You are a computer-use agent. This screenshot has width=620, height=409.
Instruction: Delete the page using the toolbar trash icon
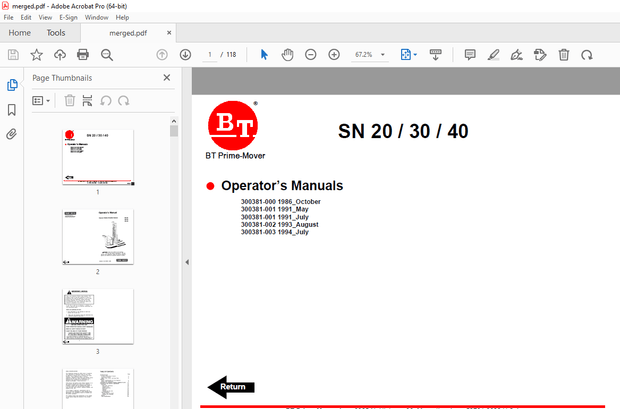(564, 55)
